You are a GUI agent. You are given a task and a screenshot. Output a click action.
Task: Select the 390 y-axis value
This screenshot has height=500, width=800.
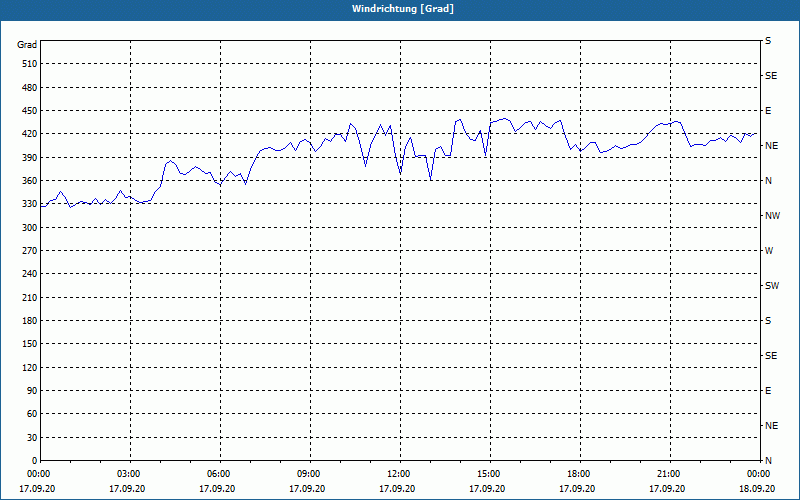pos(30,157)
